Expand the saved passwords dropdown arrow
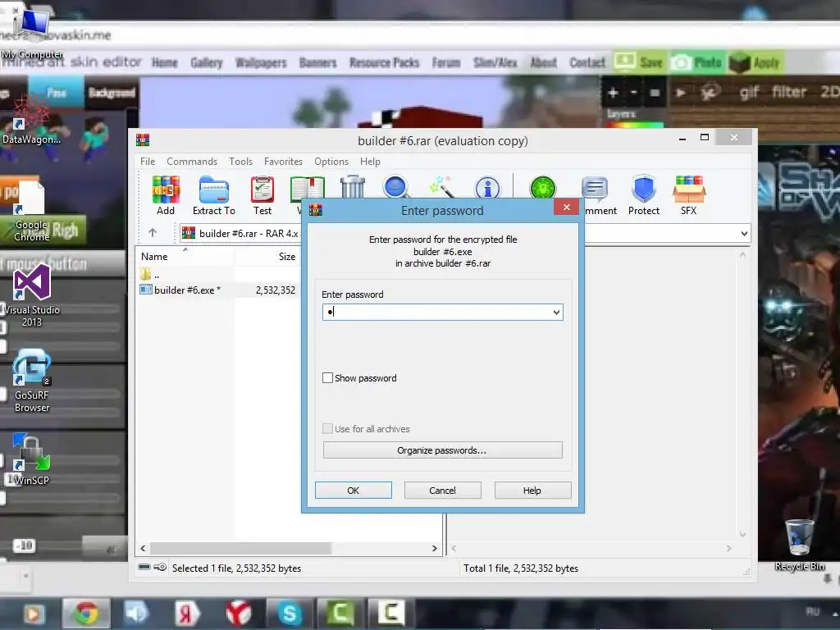840x630 pixels. pyautogui.click(x=556, y=313)
